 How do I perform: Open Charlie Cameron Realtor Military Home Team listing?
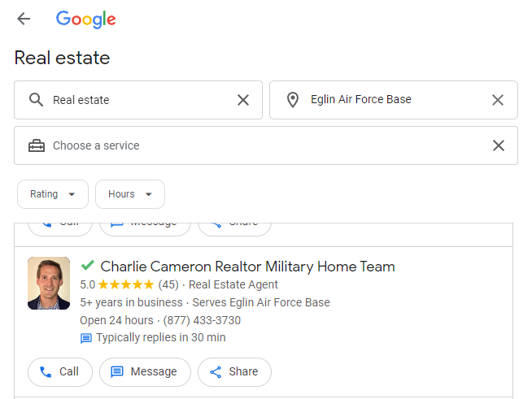click(x=247, y=267)
